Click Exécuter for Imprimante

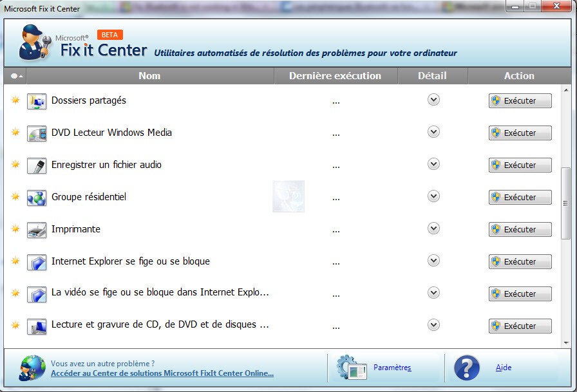point(520,229)
